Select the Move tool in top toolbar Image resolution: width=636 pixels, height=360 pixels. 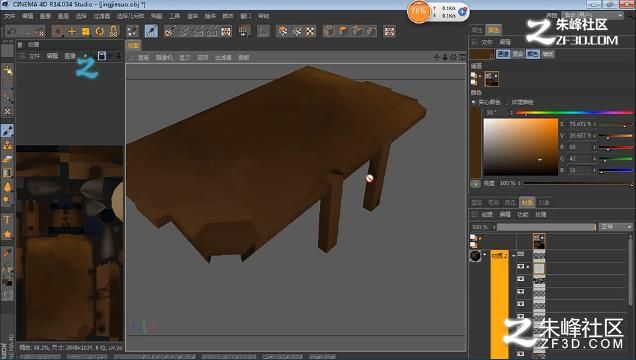click(x=72, y=31)
